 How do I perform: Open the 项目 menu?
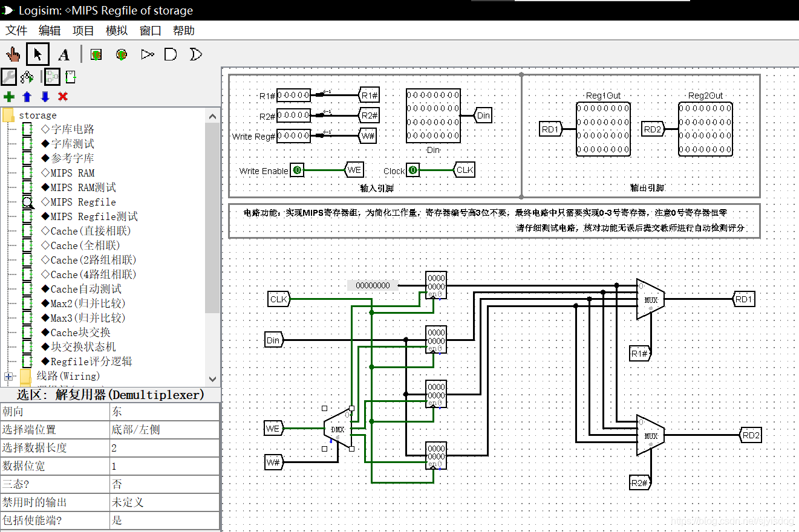(x=83, y=31)
